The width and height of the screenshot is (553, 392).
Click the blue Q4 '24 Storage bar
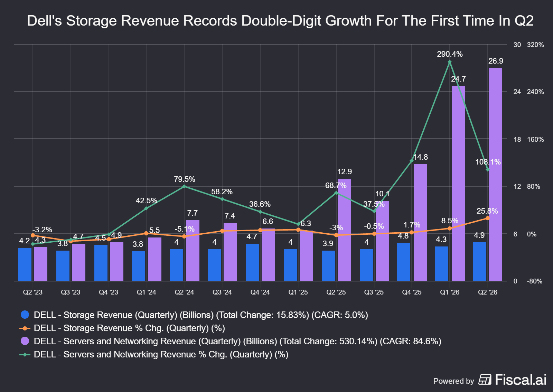pyautogui.click(x=252, y=262)
